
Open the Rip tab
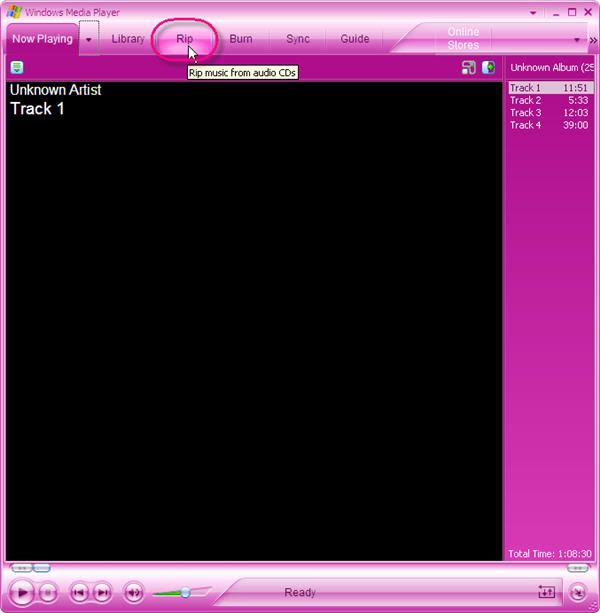pyautogui.click(x=184, y=39)
